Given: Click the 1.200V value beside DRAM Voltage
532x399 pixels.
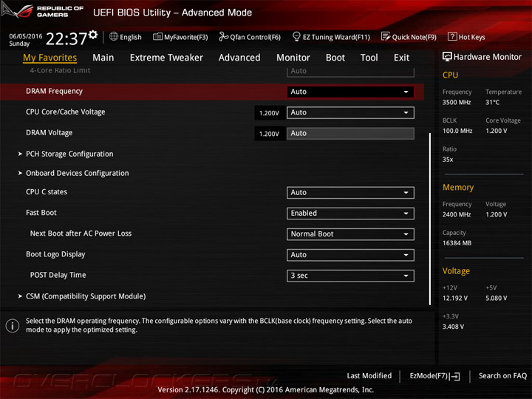Looking at the screenshot, I should pyautogui.click(x=270, y=134).
